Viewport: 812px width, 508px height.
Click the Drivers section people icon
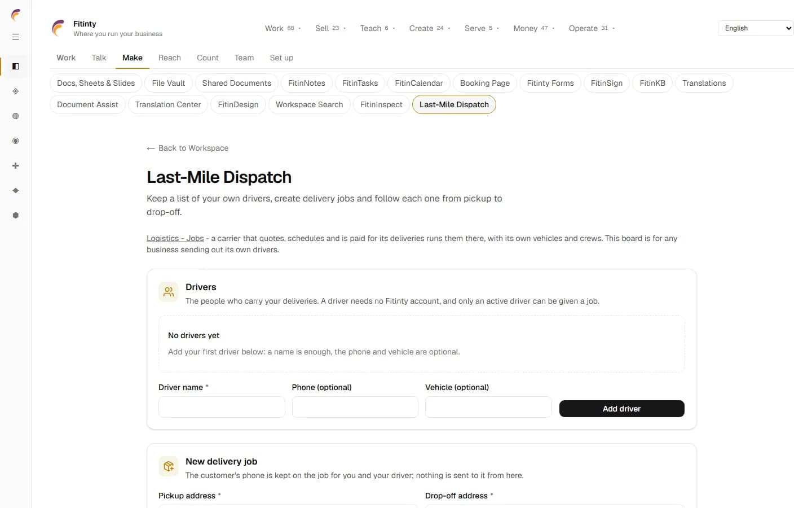tap(169, 292)
